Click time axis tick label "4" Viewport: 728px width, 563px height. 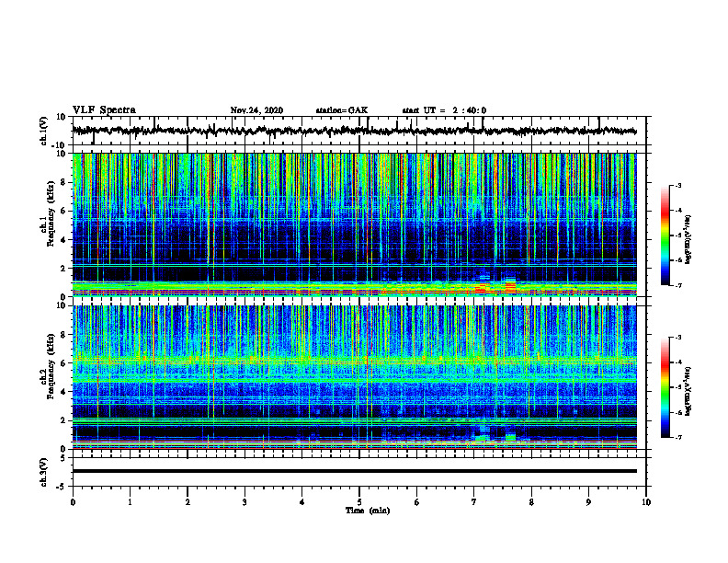(302, 502)
